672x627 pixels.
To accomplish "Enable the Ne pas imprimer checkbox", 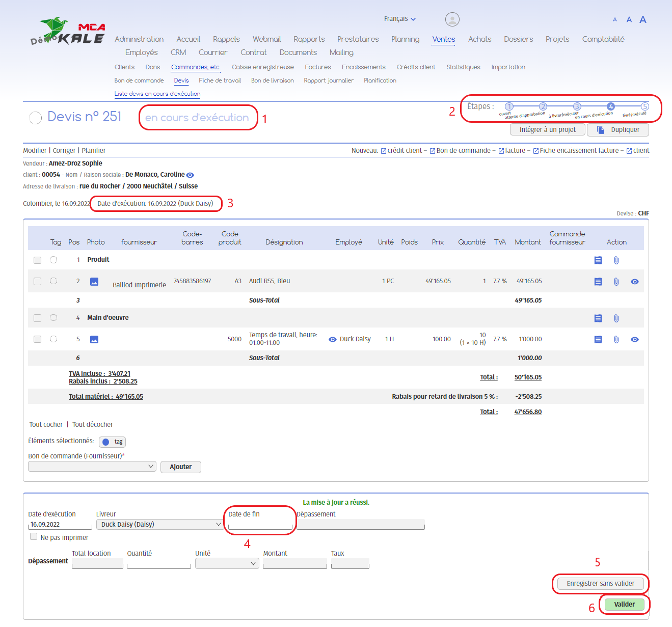I will [34, 536].
